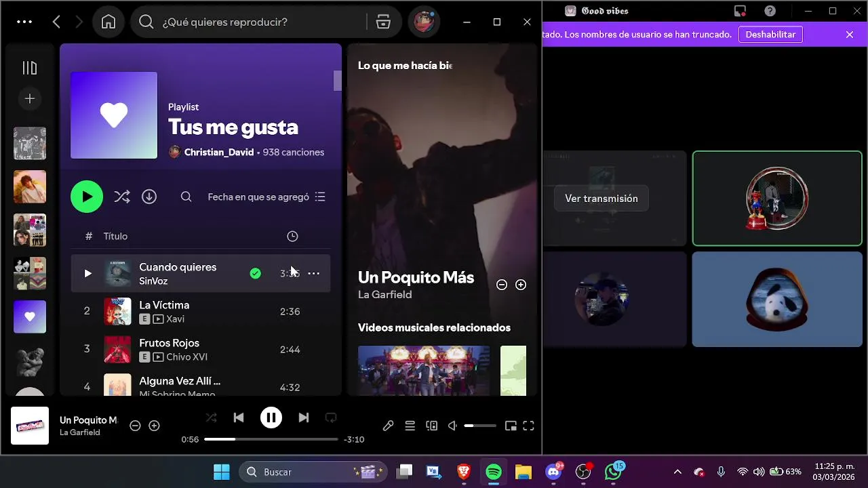Adjust the Spotify volume slider
The width and height of the screenshot is (868, 488).
click(480, 426)
